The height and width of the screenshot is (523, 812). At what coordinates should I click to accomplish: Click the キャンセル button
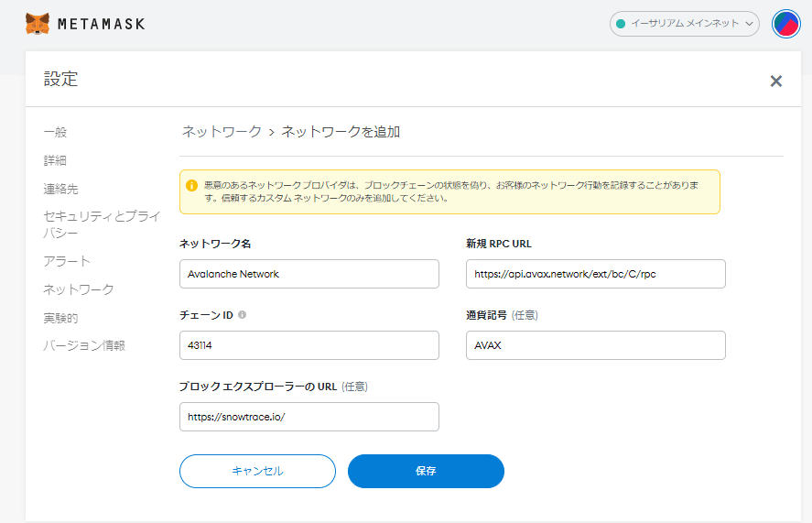coord(257,471)
